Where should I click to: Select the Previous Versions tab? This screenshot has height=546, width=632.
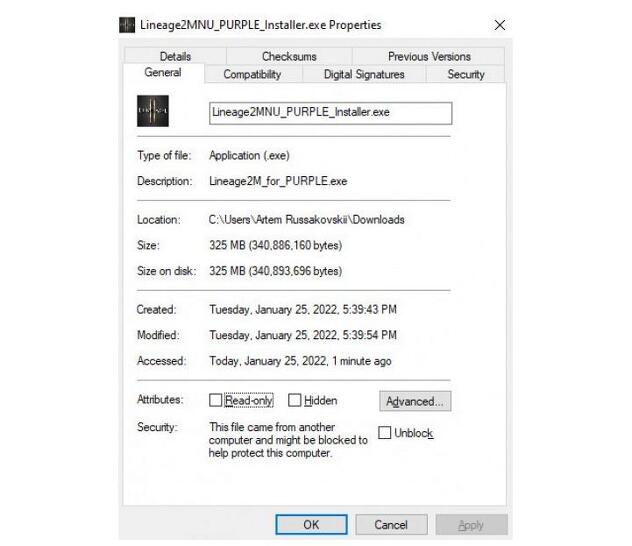coord(429,57)
